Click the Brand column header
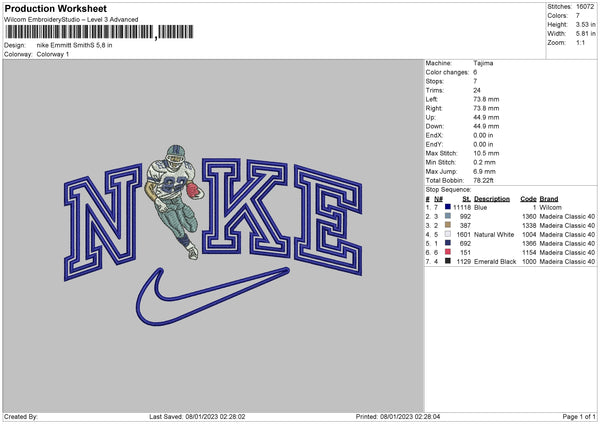This screenshot has height=424, width=600. click(549, 199)
